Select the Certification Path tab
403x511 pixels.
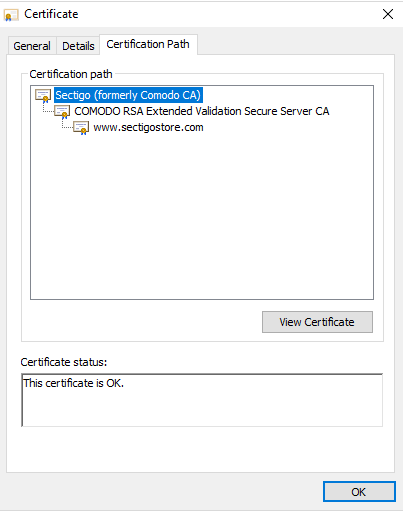[x=148, y=44]
